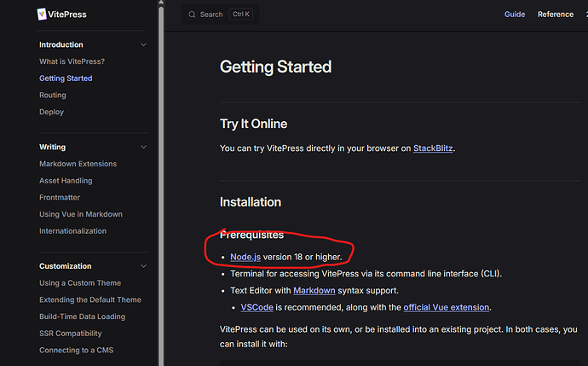The width and height of the screenshot is (588, 366).
Task: Open the Guide nav item
Action: pyautogui.click(x=515, y=15)
